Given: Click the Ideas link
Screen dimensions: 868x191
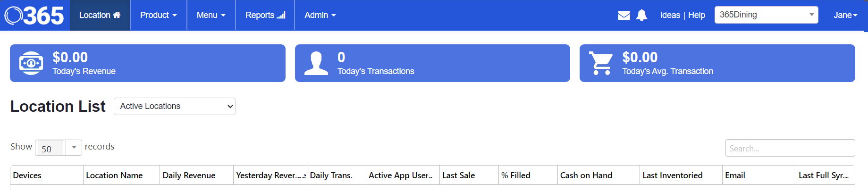Looking at the screenshot, I should (670, 15).
